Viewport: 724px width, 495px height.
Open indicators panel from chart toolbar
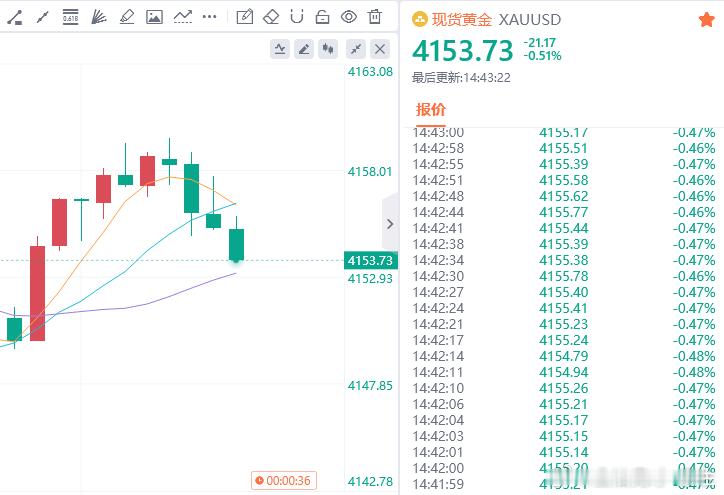280,49
